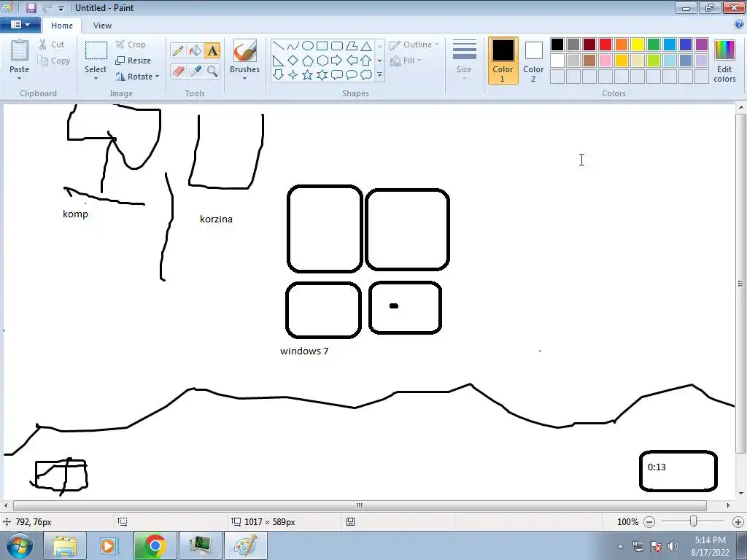Screen dimensions: 747x560
Task: Open the shape Fill dropdown
Action: (406, 61)
